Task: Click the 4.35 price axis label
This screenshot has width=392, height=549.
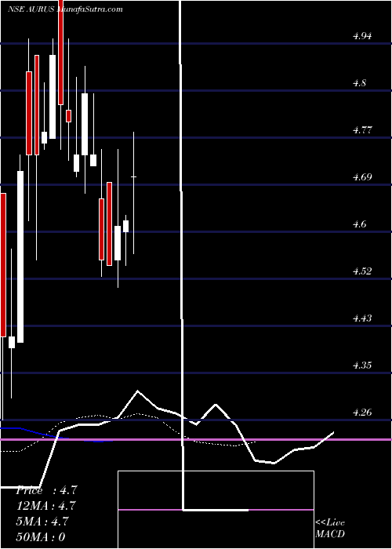Action: click(362, 365)
